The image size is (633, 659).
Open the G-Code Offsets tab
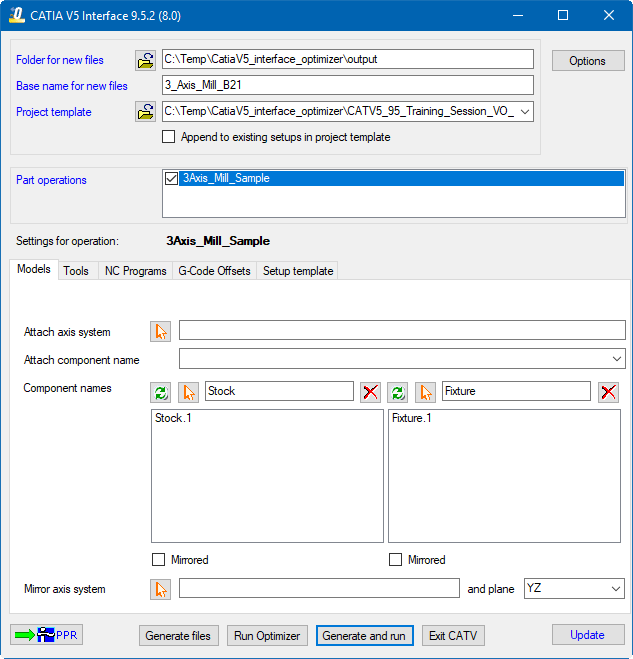click(x=214, y=271)
